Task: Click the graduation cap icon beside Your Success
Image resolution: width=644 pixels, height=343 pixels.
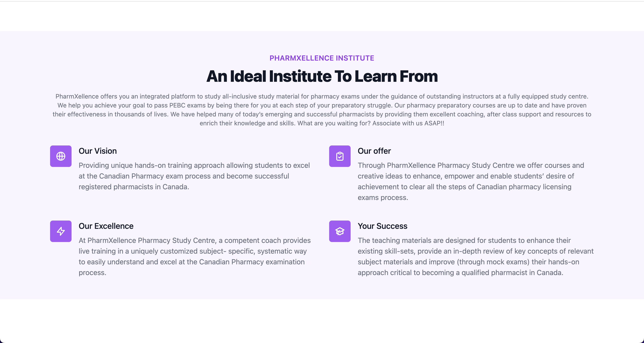Action: [x=340, y=231]
